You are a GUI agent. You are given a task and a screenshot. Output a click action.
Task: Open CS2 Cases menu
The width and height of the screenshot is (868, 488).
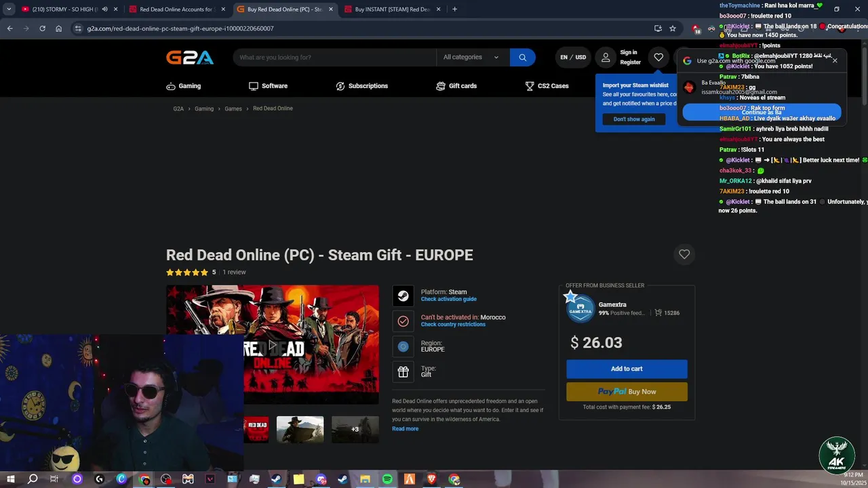[x=547, y=86]
